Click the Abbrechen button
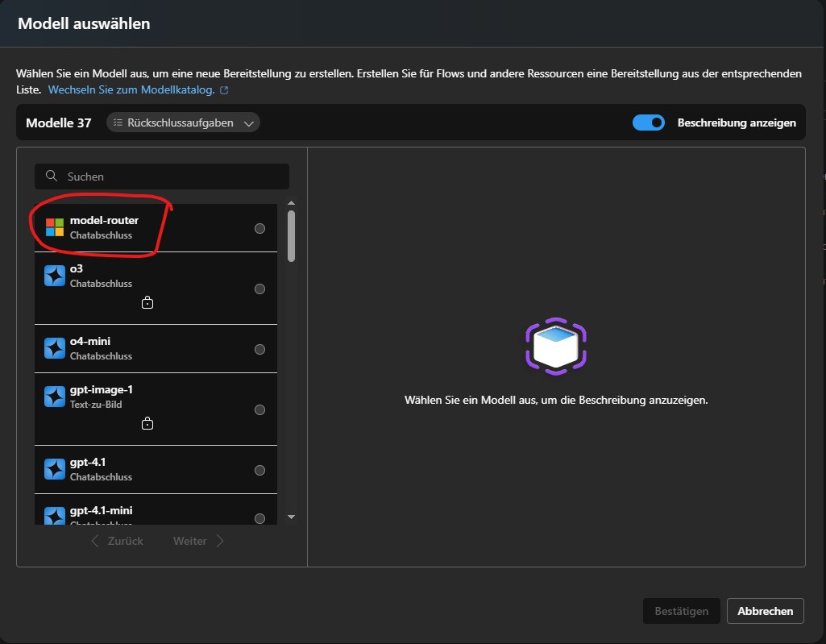Screen dimensions: 826x644 click(765, 611)
